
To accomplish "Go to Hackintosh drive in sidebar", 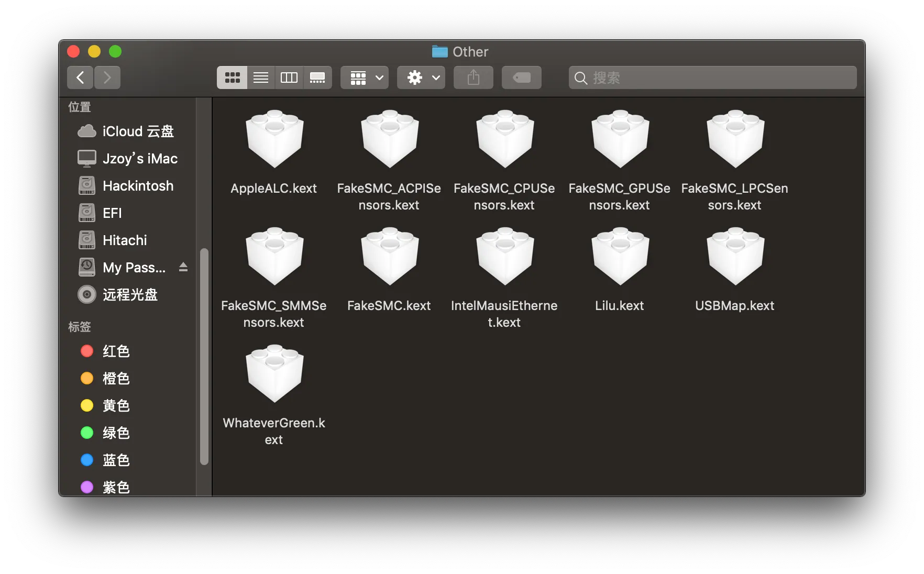I will point(138,186).
